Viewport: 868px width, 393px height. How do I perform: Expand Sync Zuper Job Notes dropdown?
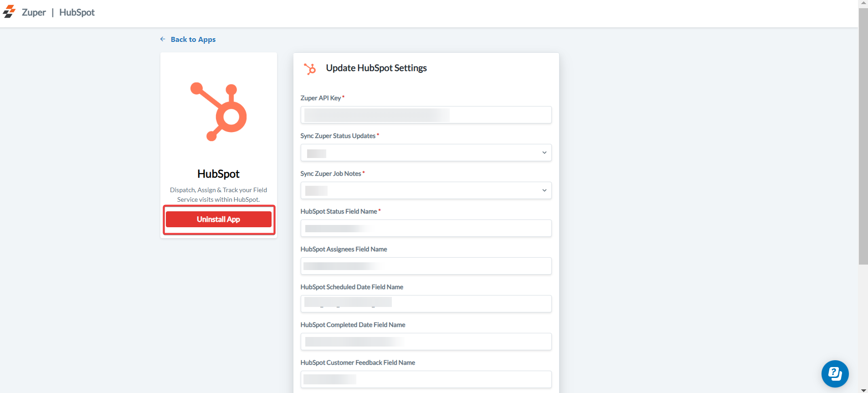[426, 190]
